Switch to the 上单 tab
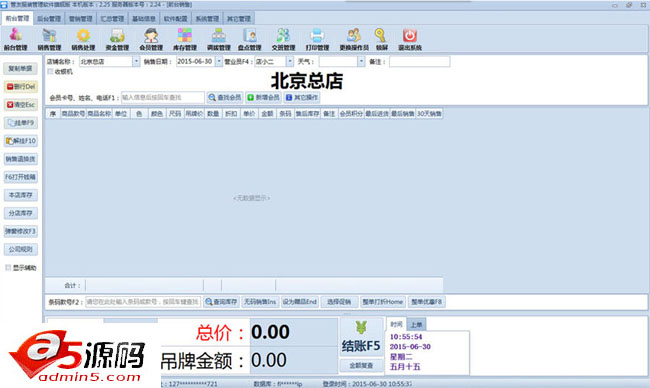This screenshot has height=388, width=650. coord(416,325)
